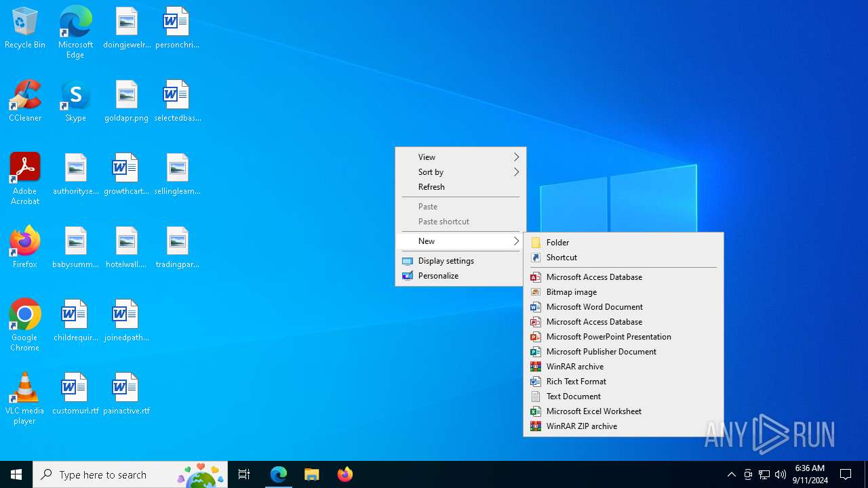Create a new Text Document

tap(623, 396)
